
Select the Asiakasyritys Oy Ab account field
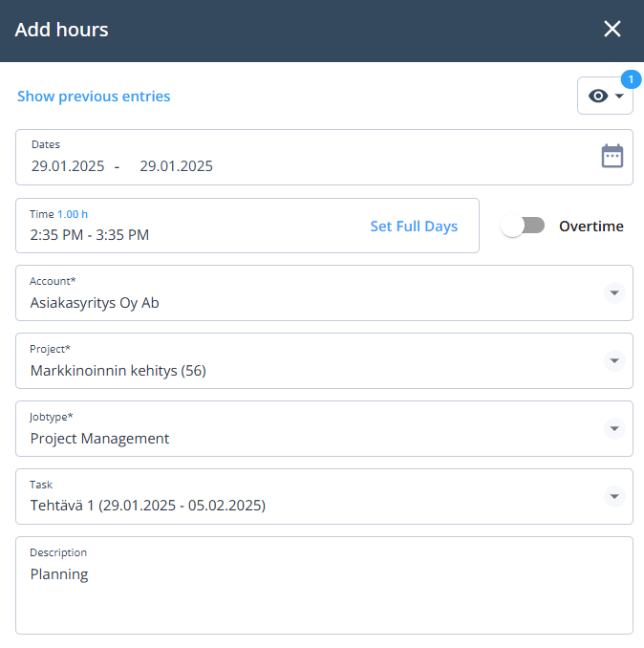point(324,293)
